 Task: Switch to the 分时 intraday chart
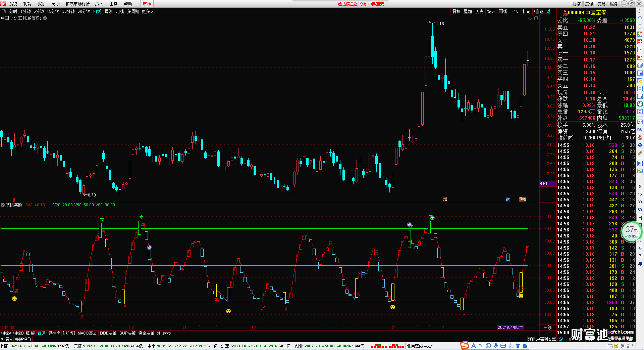[x=13, y=11]
